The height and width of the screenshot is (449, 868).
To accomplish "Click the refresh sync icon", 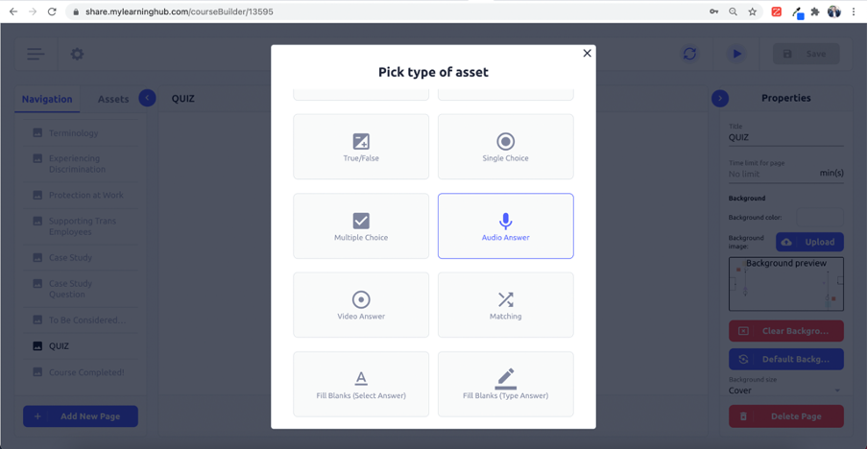I will (x=689, y=54).
